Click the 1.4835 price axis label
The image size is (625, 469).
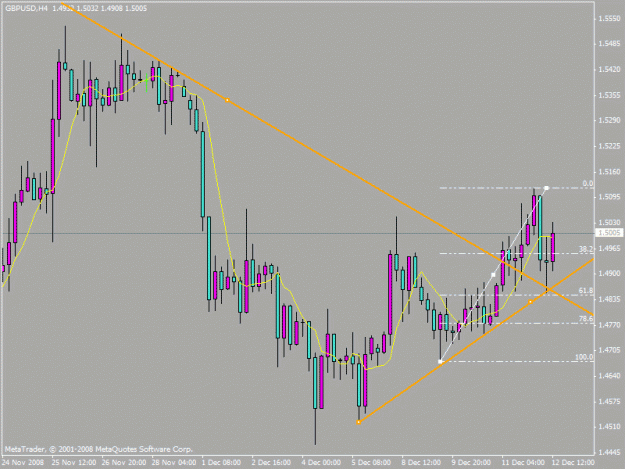pos(609,299)
